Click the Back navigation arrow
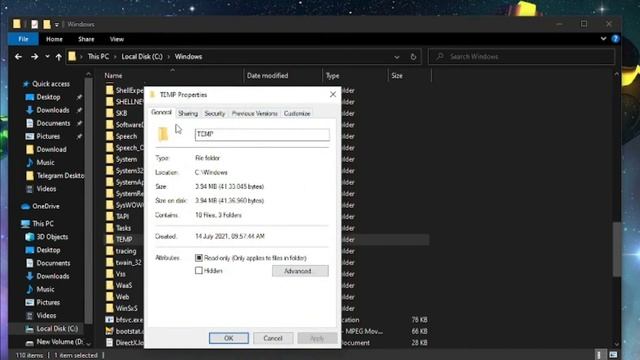 click(18, 57)
